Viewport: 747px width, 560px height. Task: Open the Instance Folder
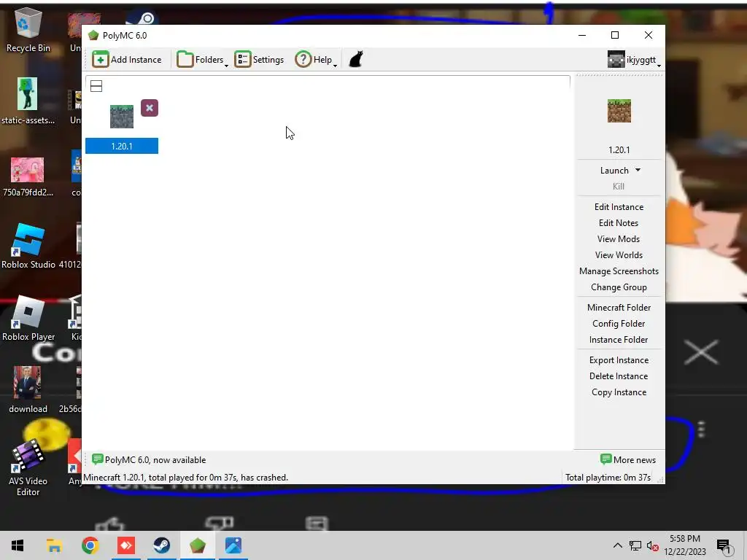click(x=619, y=340)
